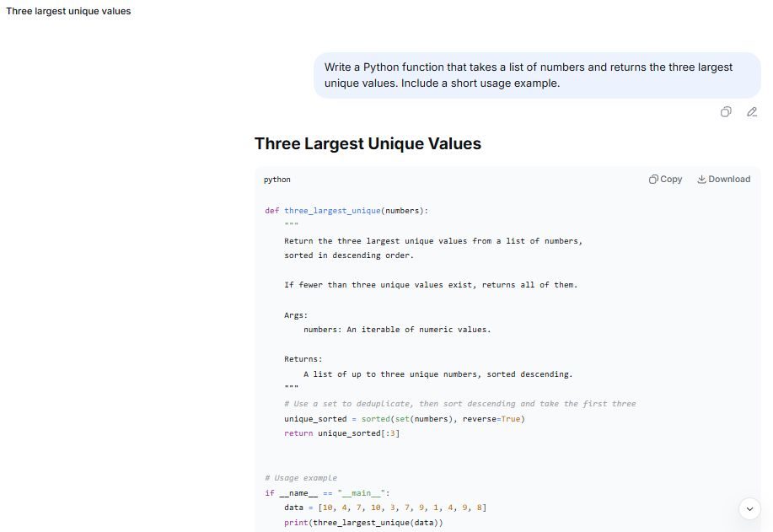Jump to bottom with down-chevron button
The width and height of the screenshot is (773, 532).
(749, 509)
